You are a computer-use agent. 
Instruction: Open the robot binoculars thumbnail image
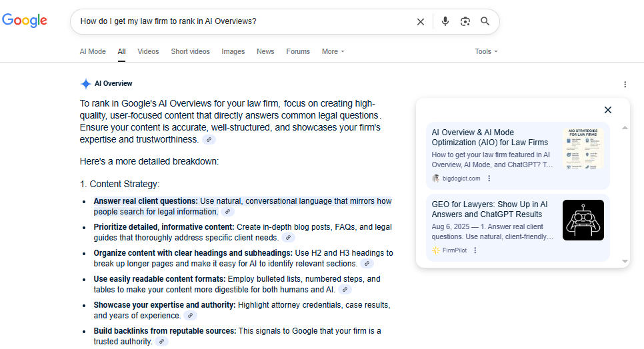[x=583, y=220]
